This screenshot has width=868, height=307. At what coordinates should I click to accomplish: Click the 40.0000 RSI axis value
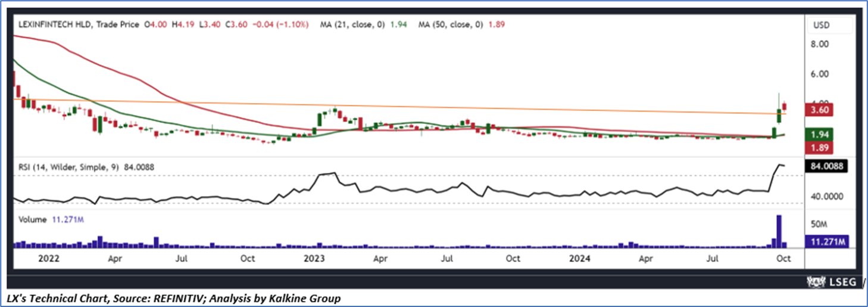click(x=827, y=197)
